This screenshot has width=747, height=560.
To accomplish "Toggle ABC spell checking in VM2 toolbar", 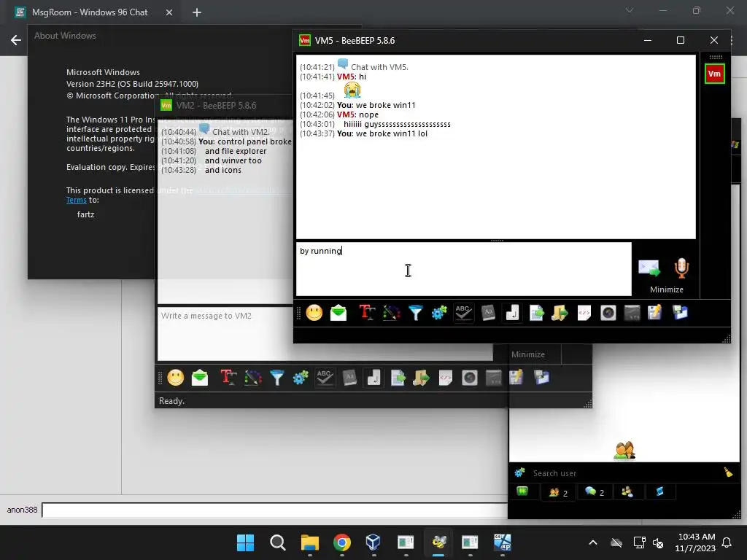I will coord(325,378).
